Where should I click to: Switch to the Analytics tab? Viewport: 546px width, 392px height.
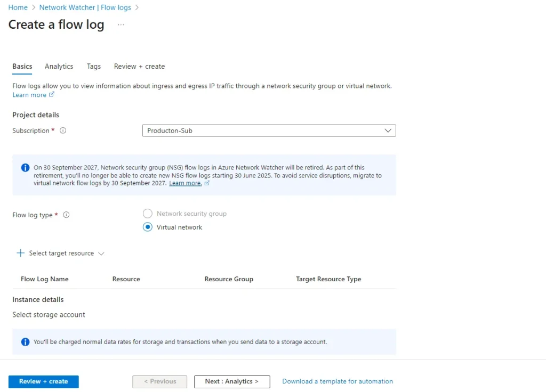pos(59,67)
